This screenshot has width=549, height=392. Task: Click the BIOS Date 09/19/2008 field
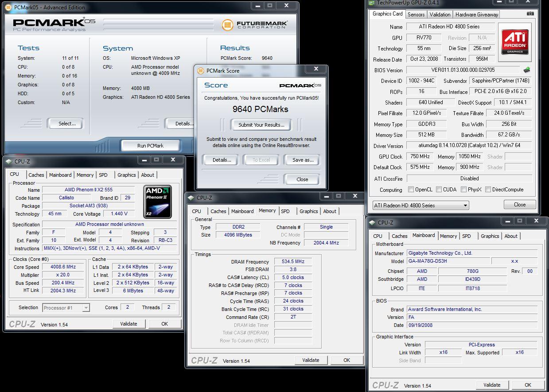tap(472, 325)
